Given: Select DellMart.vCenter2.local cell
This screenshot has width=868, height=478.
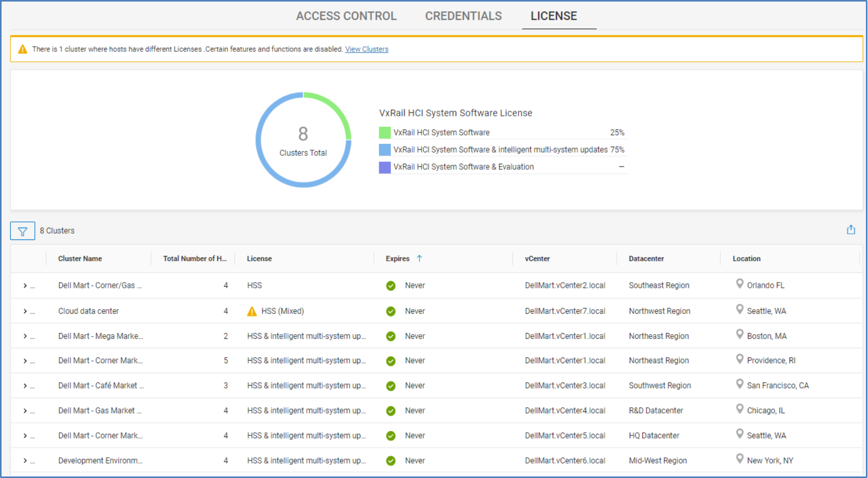Looking at the screenshot, I should [x=565, y=286].
